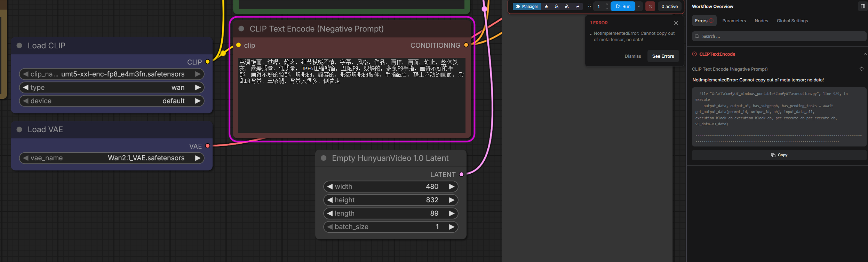Click the length value 89
The height and width of the screenshot is (262, 868).
(434, 213)
